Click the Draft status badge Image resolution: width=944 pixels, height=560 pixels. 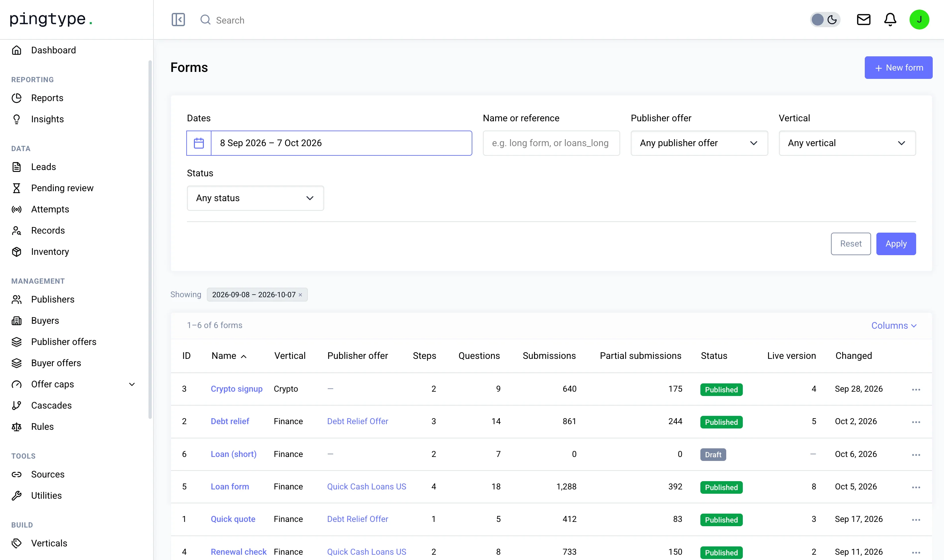tap(713, 455)
